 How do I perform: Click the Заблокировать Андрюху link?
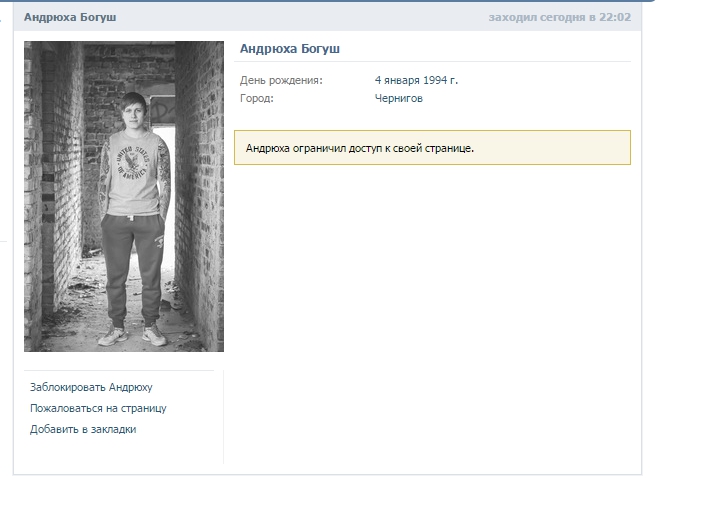tap(91, 387)
